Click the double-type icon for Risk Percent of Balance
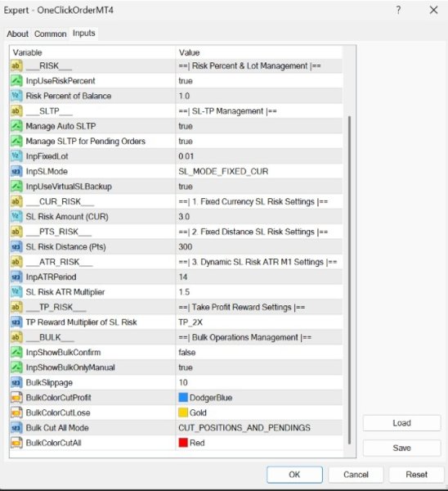448x491 pixels. pyautogui.click(x=16, y=96)
